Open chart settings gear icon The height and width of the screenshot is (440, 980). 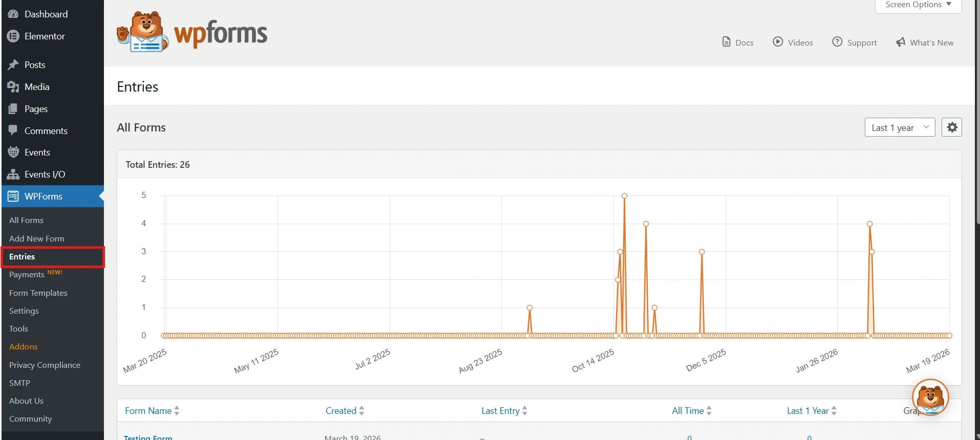point(952,127)
